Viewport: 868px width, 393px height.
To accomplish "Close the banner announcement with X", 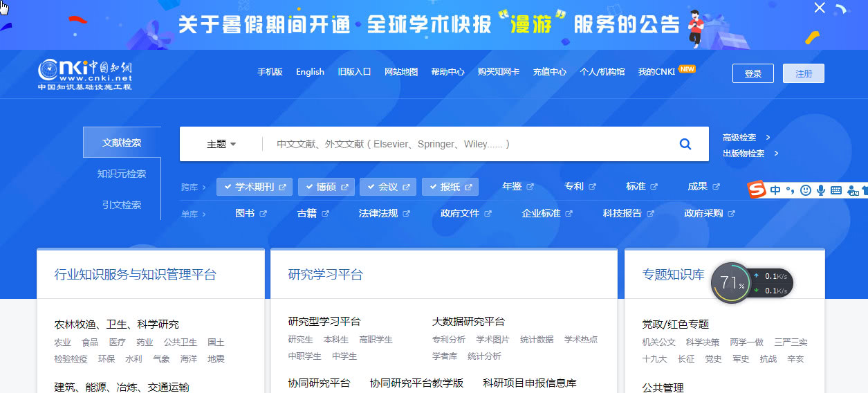I will coord(820,8).
